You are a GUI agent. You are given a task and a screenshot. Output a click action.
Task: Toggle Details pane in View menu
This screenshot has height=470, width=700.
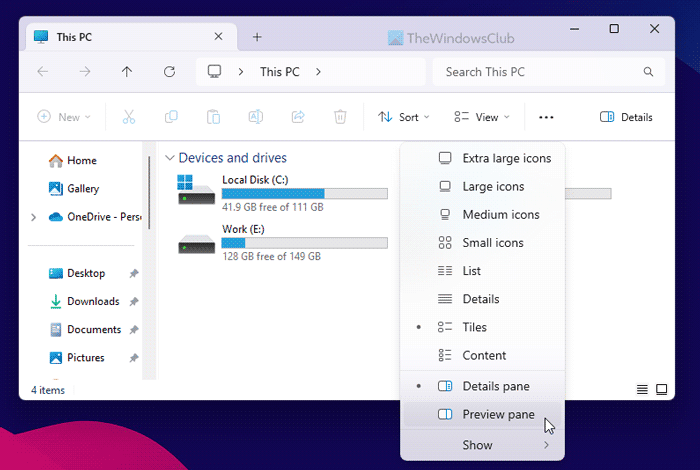pyautogui.click(x=483, y=386)
